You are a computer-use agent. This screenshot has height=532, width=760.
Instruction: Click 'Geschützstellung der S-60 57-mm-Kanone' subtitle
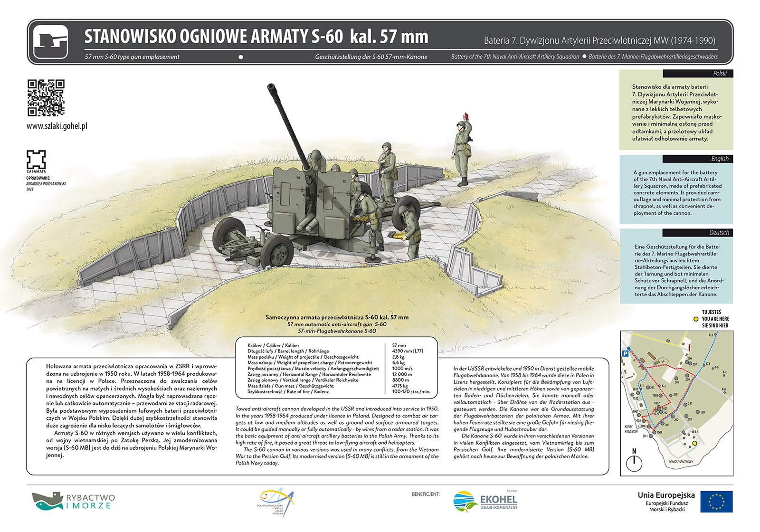point(371,57)
